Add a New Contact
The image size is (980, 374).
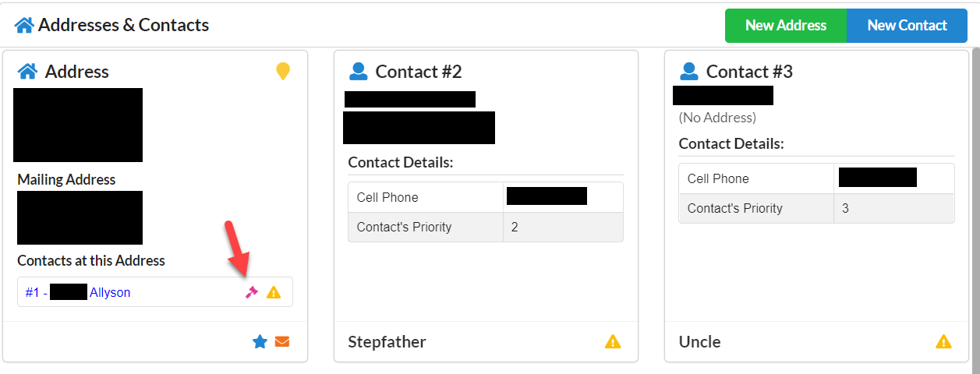(907, 26)
